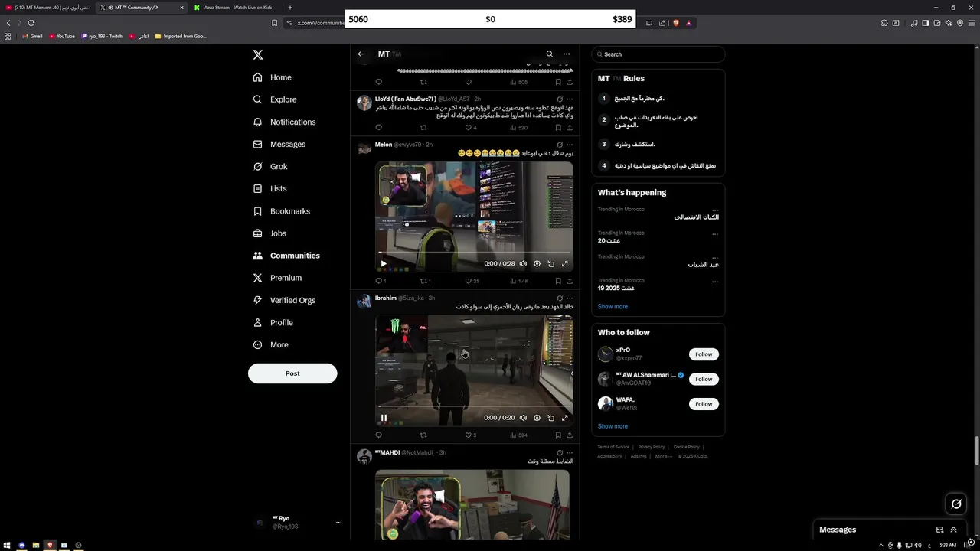Expand the Messages drawer
Viewport: 980px width, 551px height.
coord(953,530)
